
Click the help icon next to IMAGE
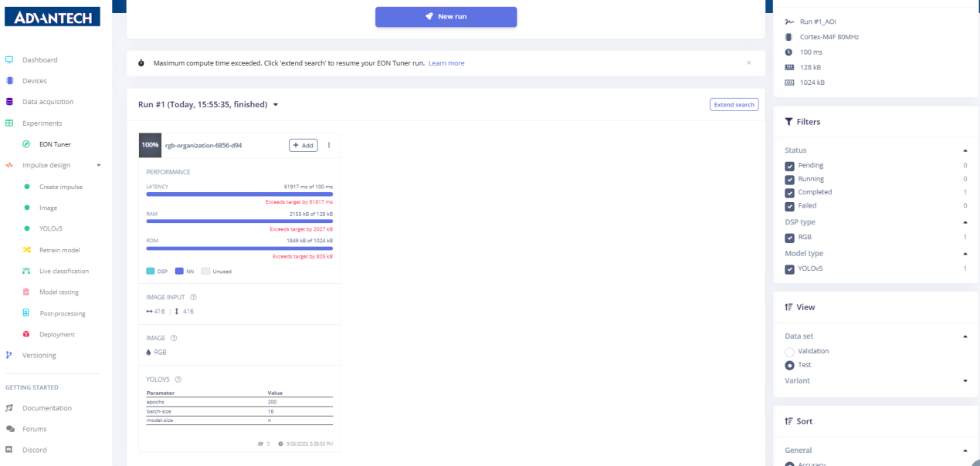coord(174,338)
